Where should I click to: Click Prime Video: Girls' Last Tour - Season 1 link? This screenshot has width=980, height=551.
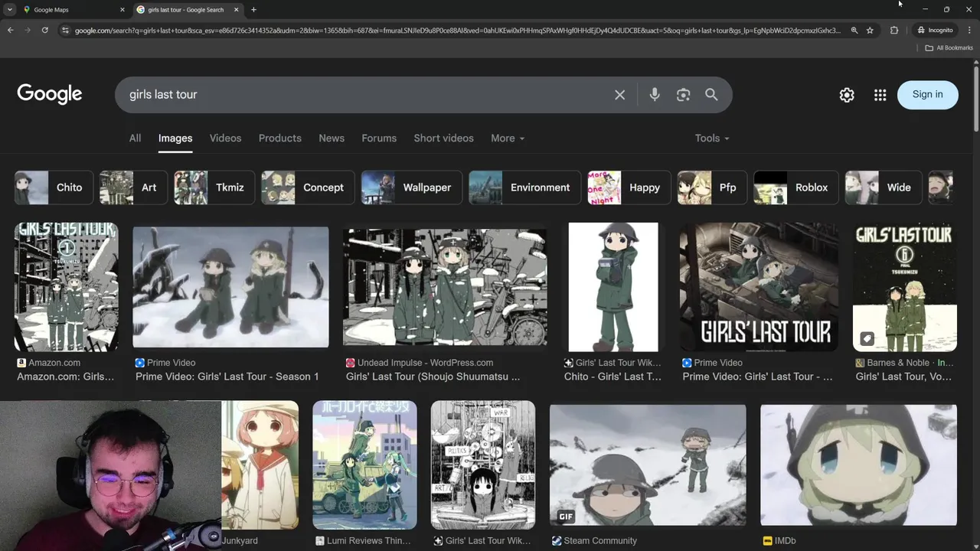227,377
